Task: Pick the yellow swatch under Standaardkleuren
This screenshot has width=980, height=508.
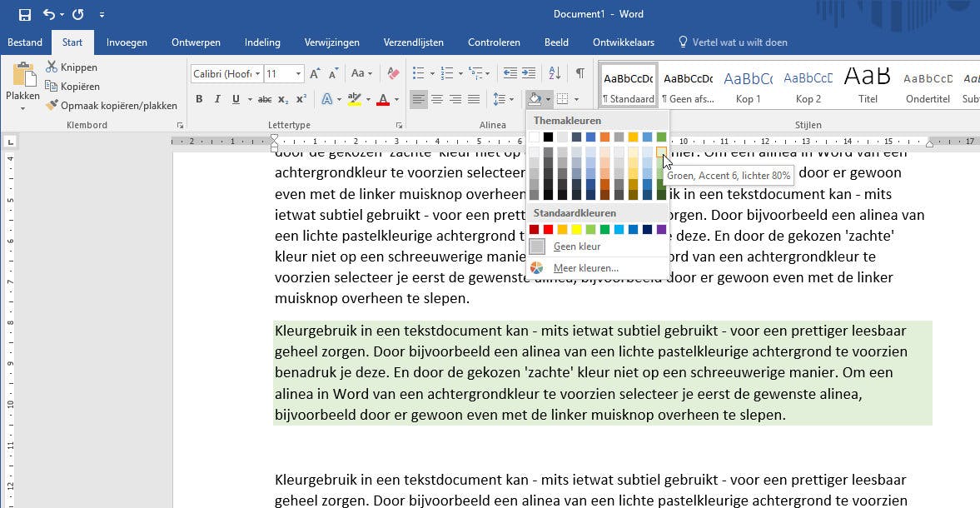Action: click(x=576, y=230)
